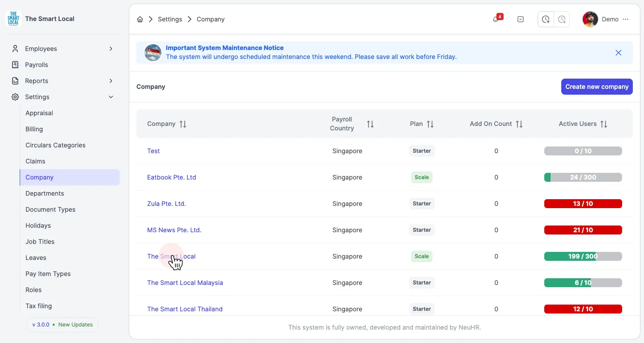Viewport: 644px width, 343px height.
Task: Sort table by Company column arrows
Action: click(x=183, y=124)
